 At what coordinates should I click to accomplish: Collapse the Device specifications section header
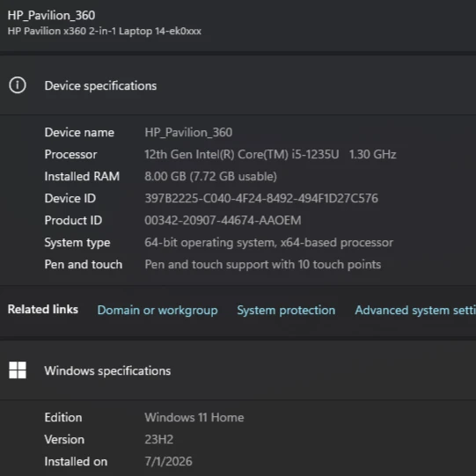click(x=238, y=85)
